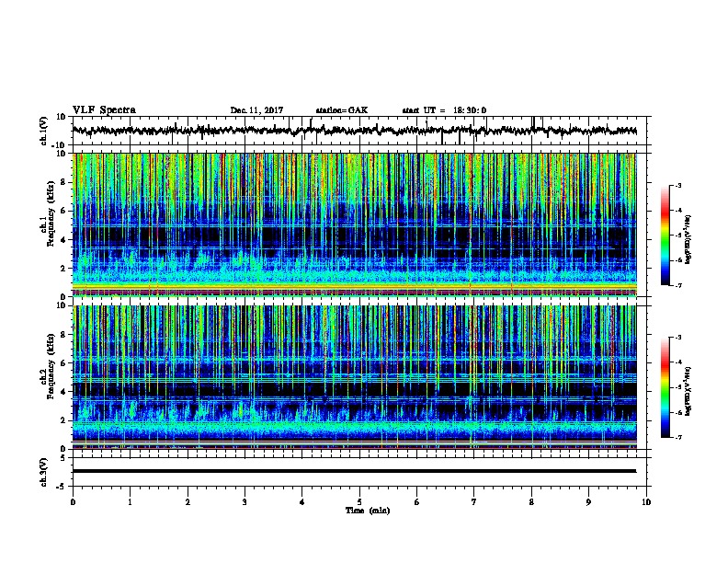Click the ch.1 spectrogram color bar
This screenshot has height=563, width=728.
pos(665,236)
